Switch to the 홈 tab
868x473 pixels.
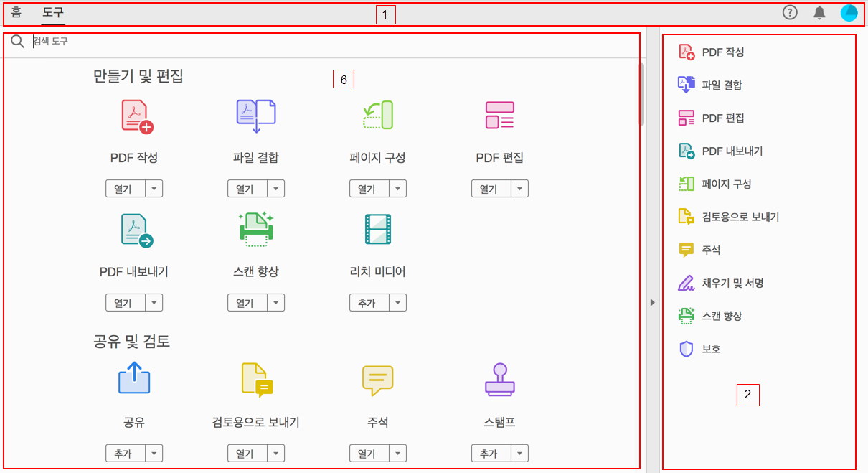15,12
